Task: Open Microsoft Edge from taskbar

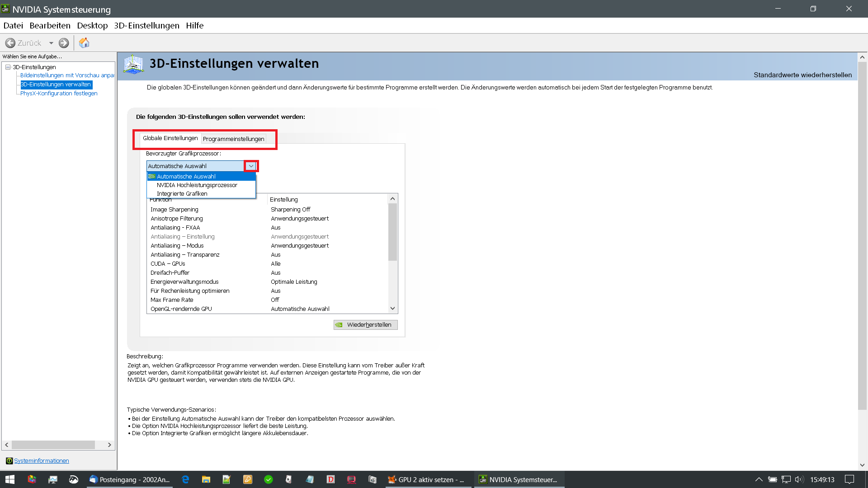Action: [185, 479]
